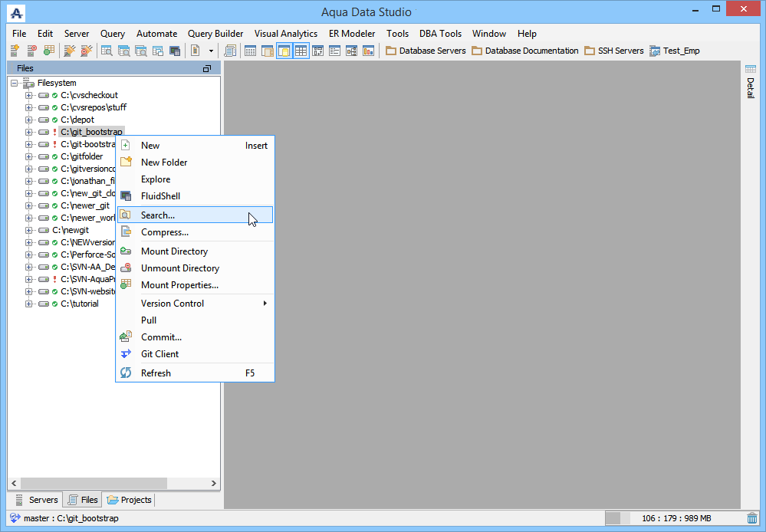Choose Pull from the context menu
Screen dimensions: 766x532
coord(195,320)
